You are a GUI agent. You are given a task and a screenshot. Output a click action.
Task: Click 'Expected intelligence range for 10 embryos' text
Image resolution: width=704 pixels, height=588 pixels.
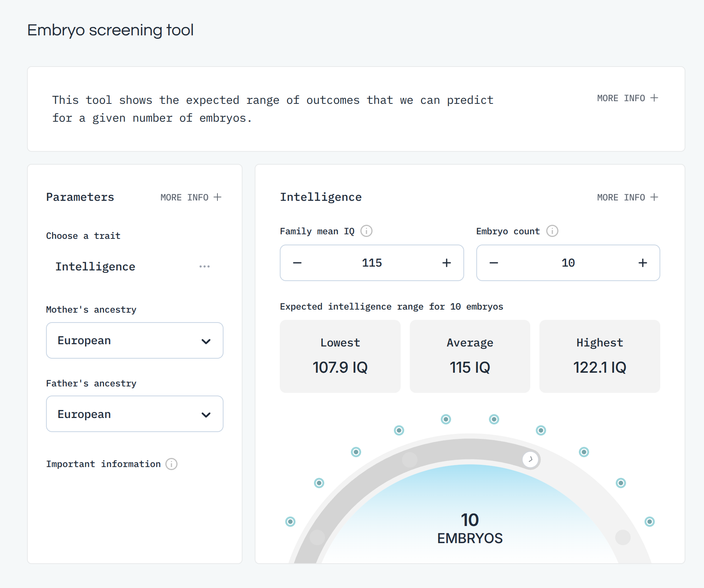pyautogui.click(x=392, y=307)
